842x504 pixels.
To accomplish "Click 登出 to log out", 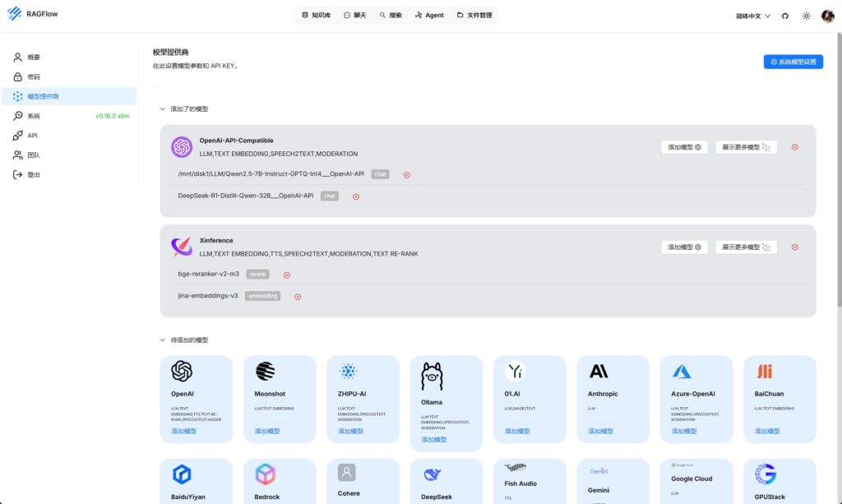I will pos(69,175).
